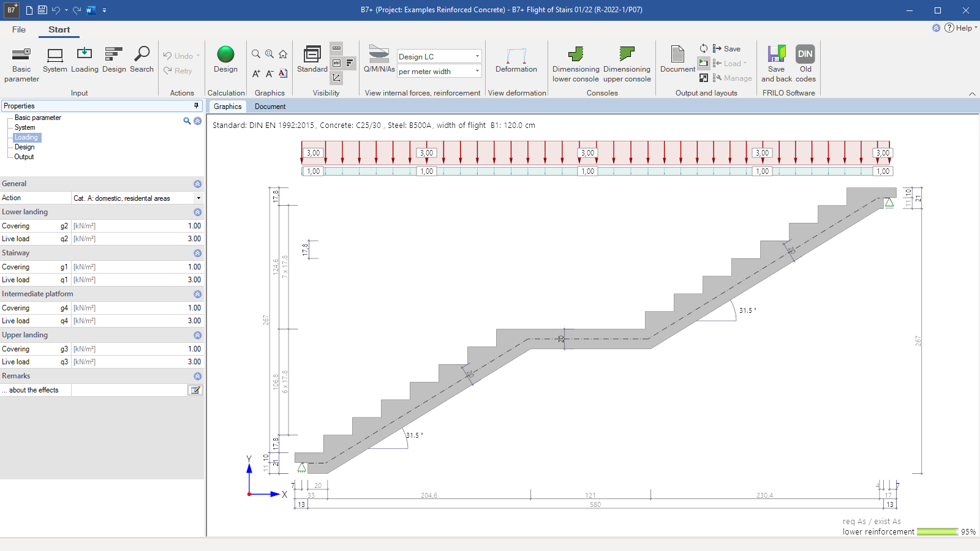This screenshot has height=551, width=980.
Task: Open quick access toolbar dropdown arrow
Action: [105, 10]
